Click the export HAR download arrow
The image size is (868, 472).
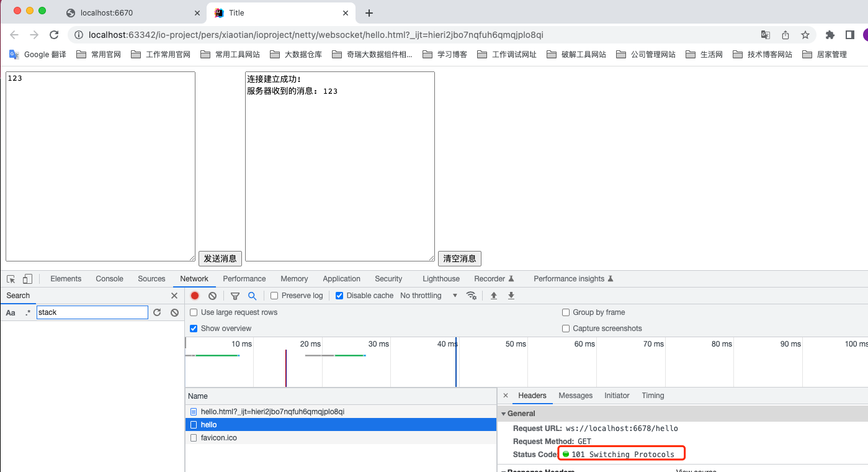point(511,296)
